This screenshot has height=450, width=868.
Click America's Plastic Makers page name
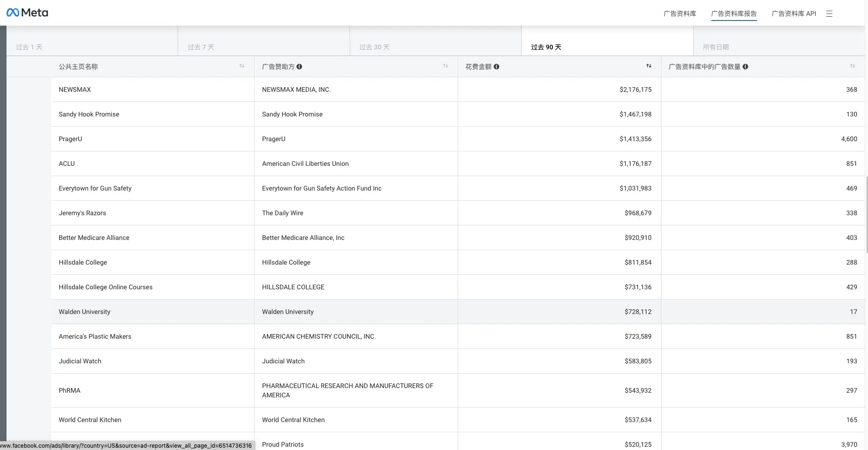point(95,336)
